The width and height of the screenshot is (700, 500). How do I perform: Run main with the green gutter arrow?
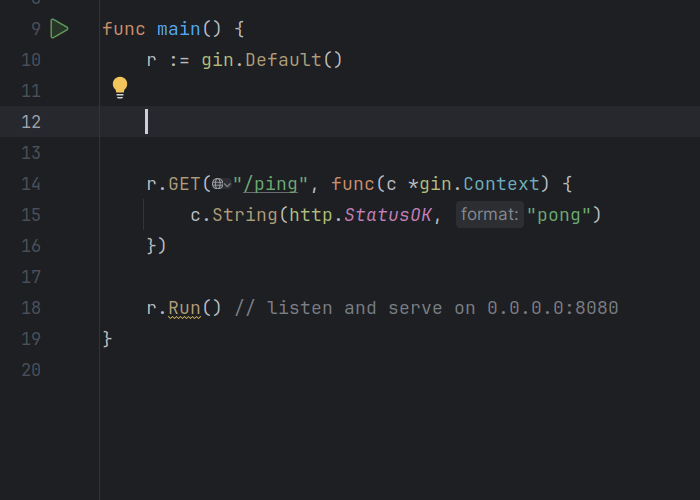pos(59,29)
